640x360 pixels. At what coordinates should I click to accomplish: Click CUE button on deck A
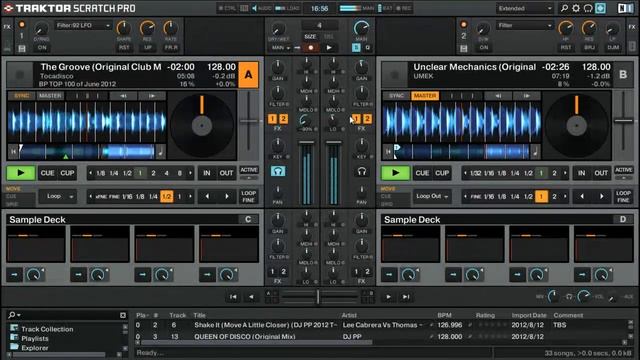coord(47,173)
